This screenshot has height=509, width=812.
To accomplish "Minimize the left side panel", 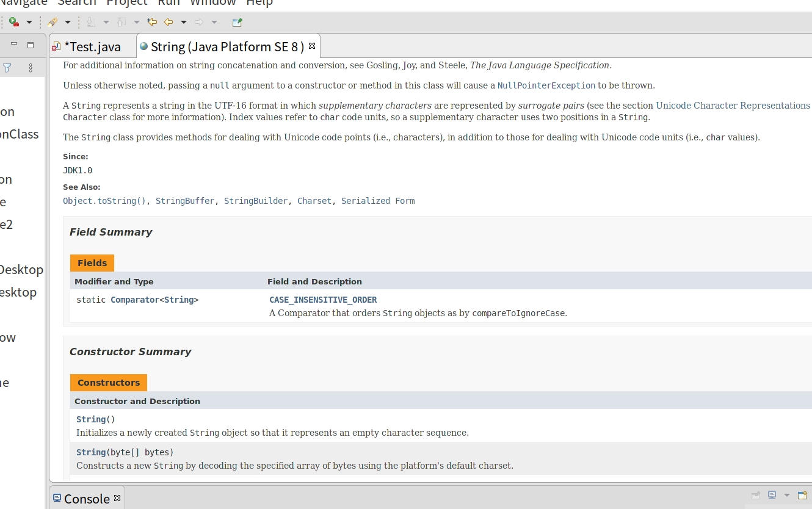I will click(x=14, y=45).
